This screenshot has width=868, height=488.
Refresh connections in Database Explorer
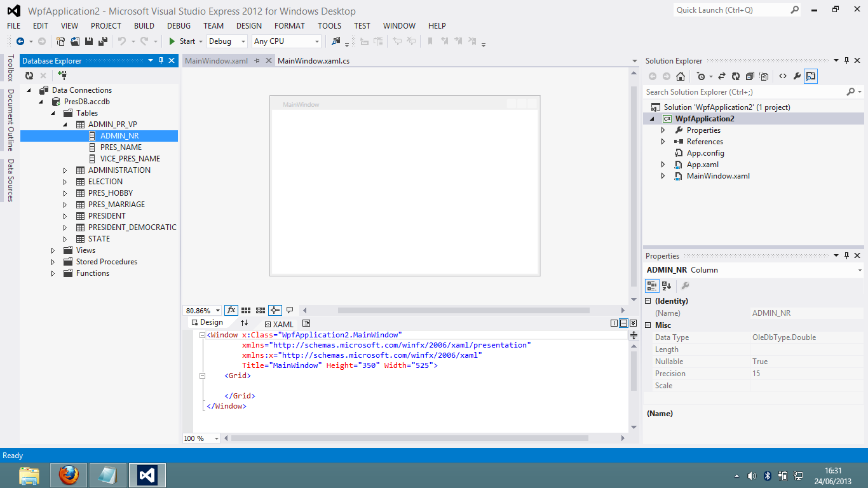(x=29, y=74)
